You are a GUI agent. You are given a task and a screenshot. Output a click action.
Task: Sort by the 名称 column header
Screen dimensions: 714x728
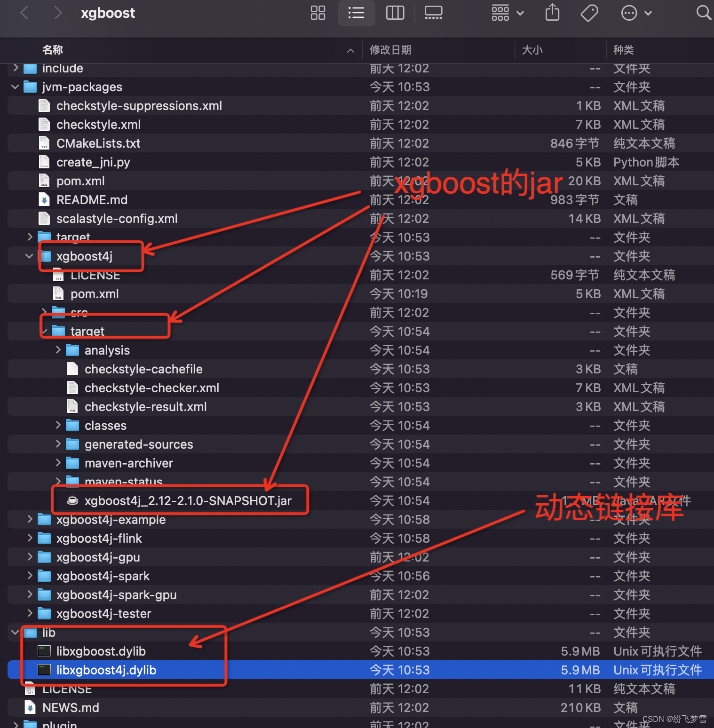click(x=53, y=50)
